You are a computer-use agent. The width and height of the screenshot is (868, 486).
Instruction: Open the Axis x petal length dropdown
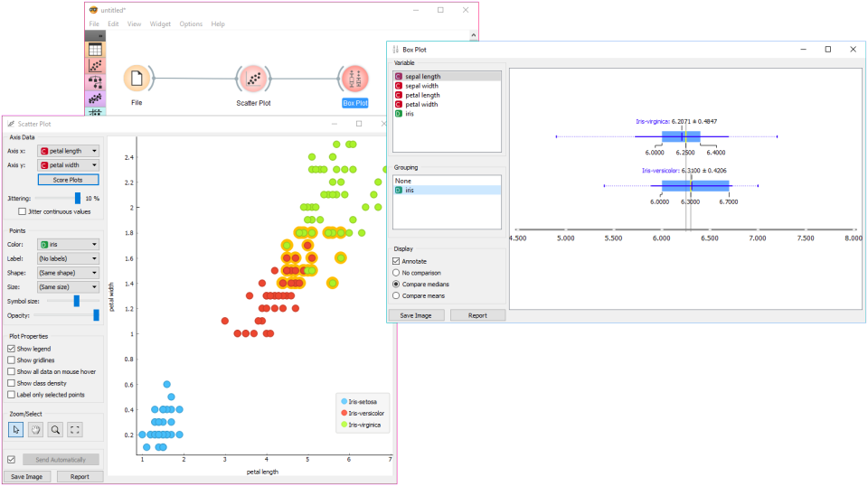pyautogui.click(x=68, y=151)
